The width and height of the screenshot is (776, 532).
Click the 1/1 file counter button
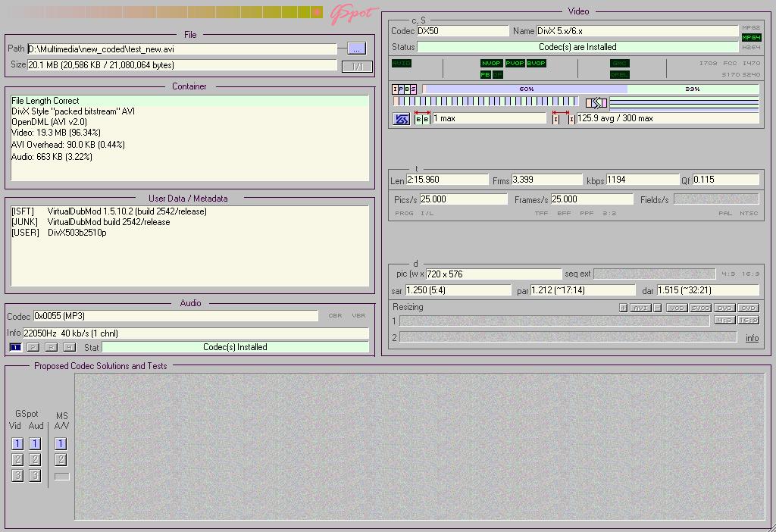click(357, 67)
